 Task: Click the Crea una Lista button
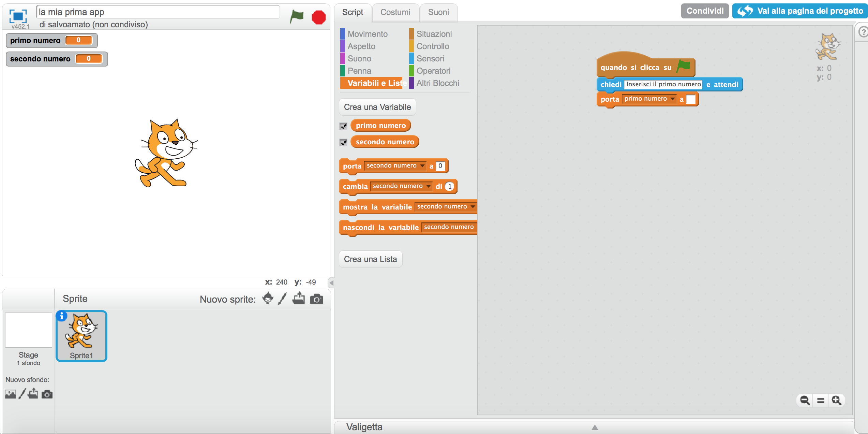click(371, 259)
